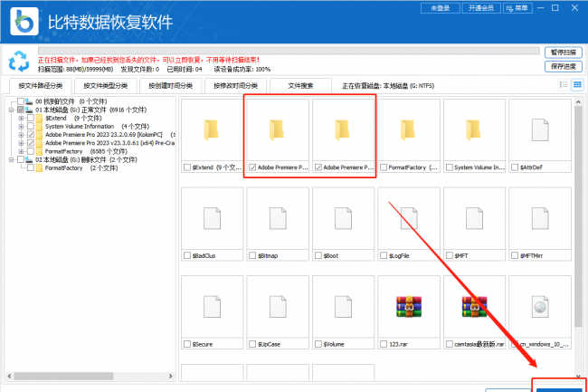Screen dimensions: 588x392
Task: Collapse the 02 本地磁盘 删除文件 node
Action: coord(11,160)
